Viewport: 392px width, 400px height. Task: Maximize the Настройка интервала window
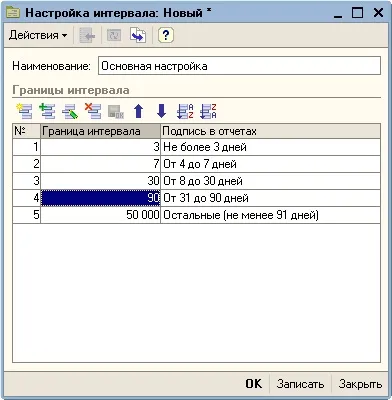[358, 13]
